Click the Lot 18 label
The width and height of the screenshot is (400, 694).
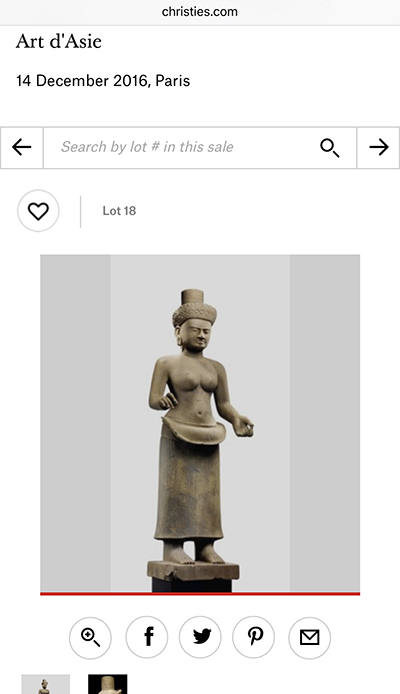pos(119,211)
